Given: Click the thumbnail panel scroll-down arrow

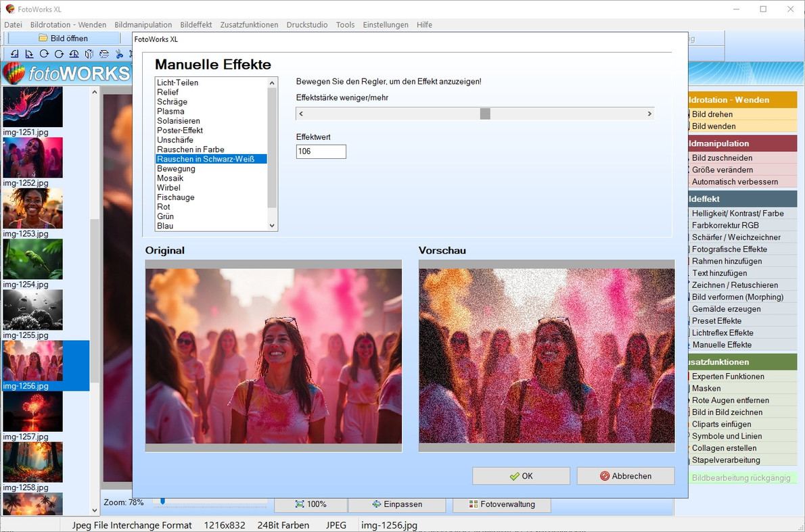Looking at the screenshot, I should (95, 510).
